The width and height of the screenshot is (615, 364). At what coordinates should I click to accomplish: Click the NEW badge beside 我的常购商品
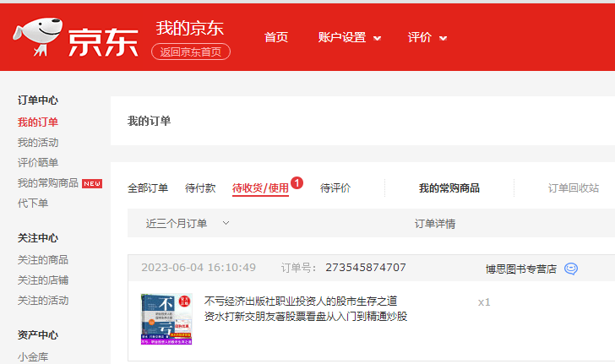[x=92, y=183]
